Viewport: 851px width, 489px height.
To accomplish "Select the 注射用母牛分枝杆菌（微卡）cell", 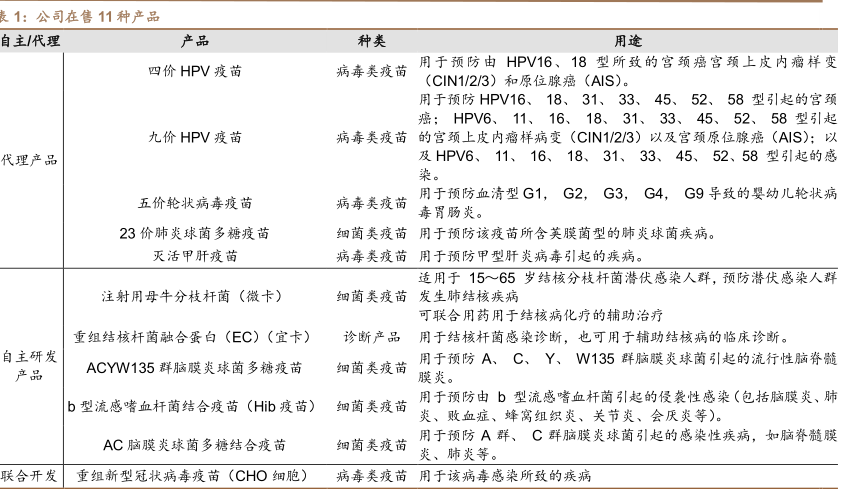I will click(x=195, y=297).
